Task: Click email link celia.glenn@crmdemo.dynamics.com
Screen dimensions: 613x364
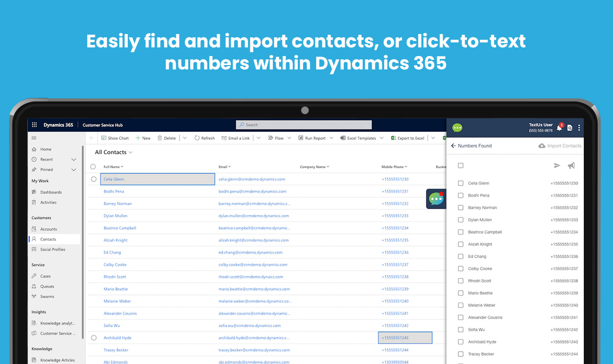Action: click(x=252, y=179)
